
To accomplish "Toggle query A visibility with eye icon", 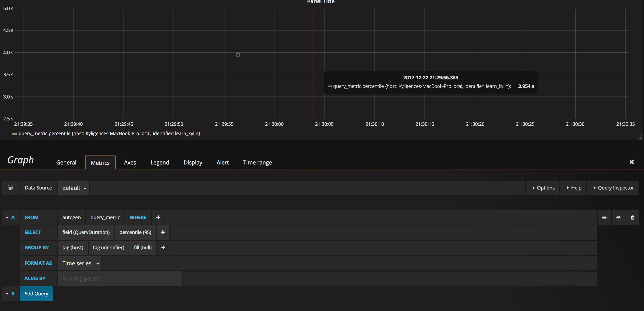I will [x=619, y=217].
